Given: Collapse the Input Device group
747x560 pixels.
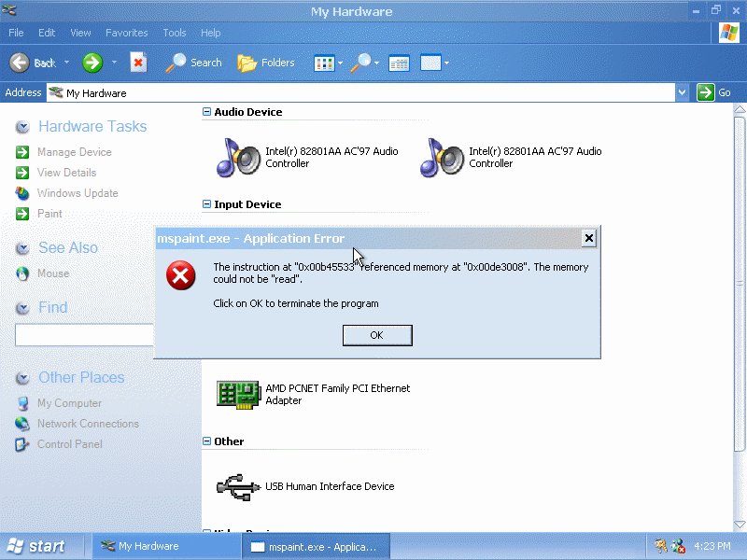Looking at the screenshot, I should (206, 203).
